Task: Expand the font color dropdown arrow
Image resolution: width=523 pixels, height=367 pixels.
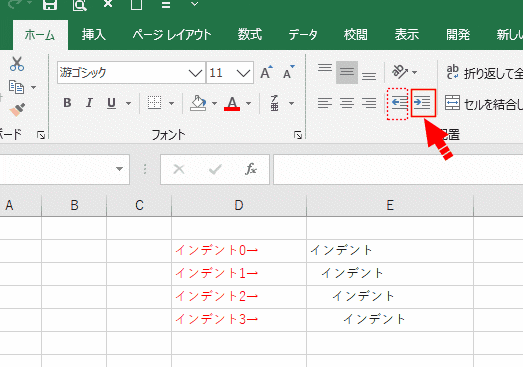Action: pyautogui.click(x=248, y=103)
